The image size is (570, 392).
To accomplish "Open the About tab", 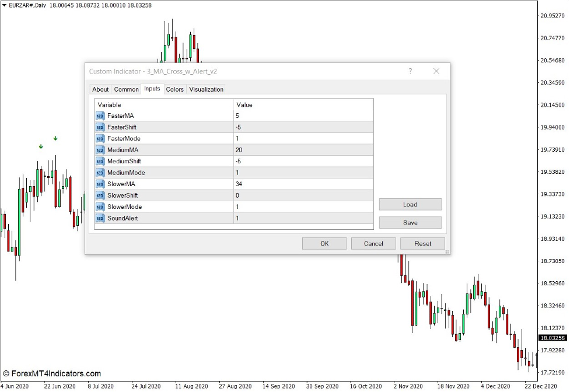I will point(100,89).
